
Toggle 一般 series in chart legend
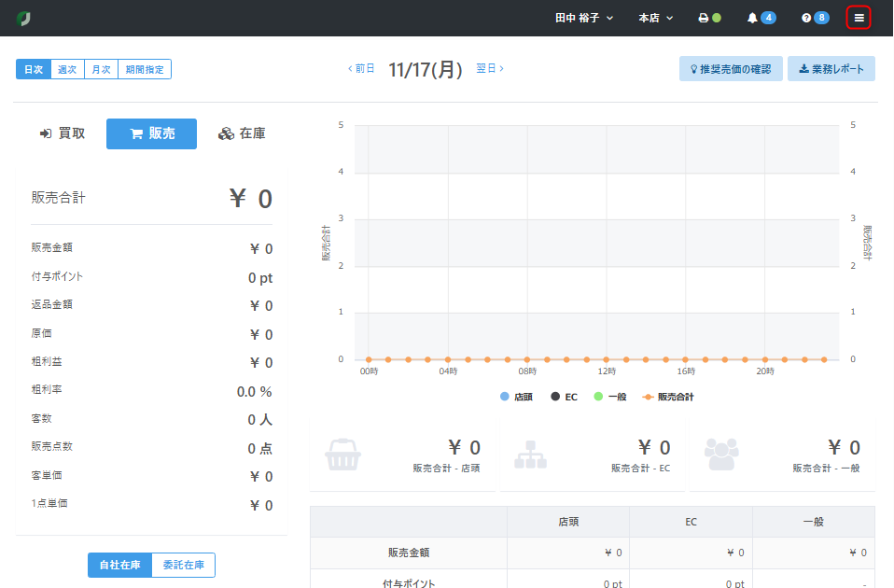pos(610,397)
